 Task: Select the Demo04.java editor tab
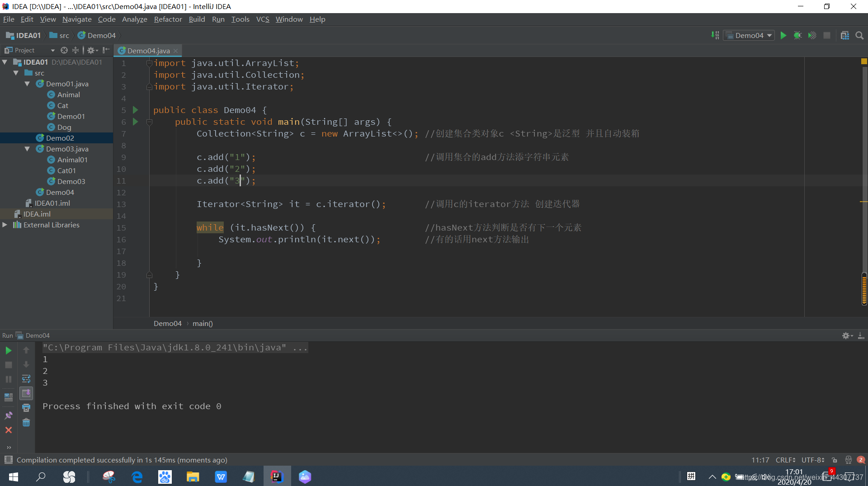148,51
